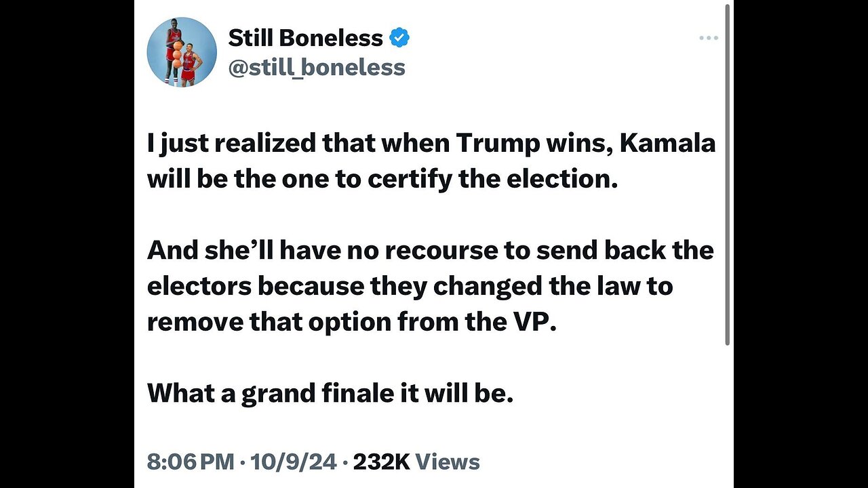View the 232K Views count

(416, 462)
